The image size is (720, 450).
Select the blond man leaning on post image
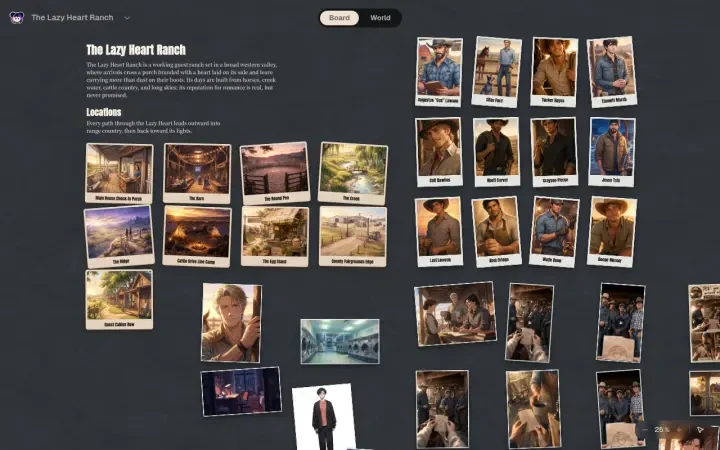tap(231, 323)
